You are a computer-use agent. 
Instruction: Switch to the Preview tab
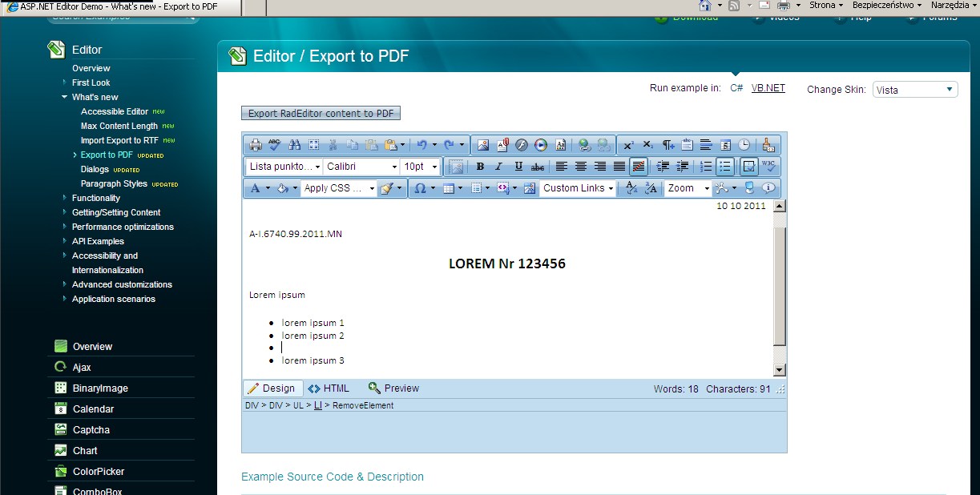393,388
